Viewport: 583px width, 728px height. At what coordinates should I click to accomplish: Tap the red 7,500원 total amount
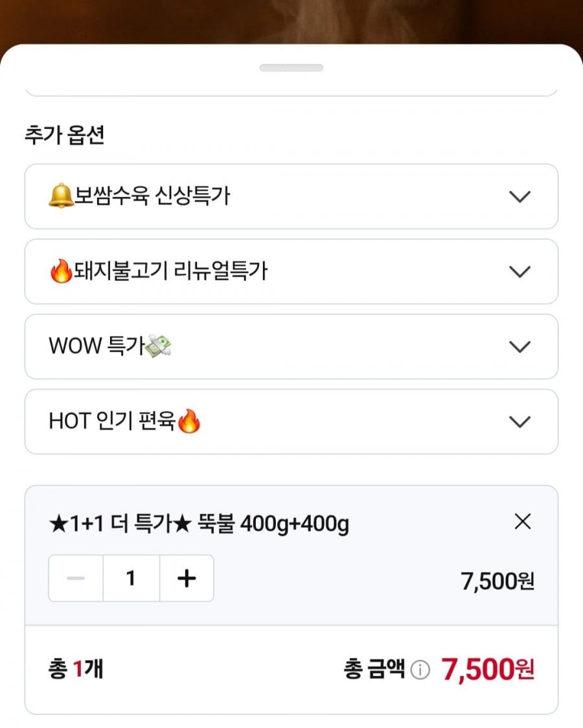point(488,670)
